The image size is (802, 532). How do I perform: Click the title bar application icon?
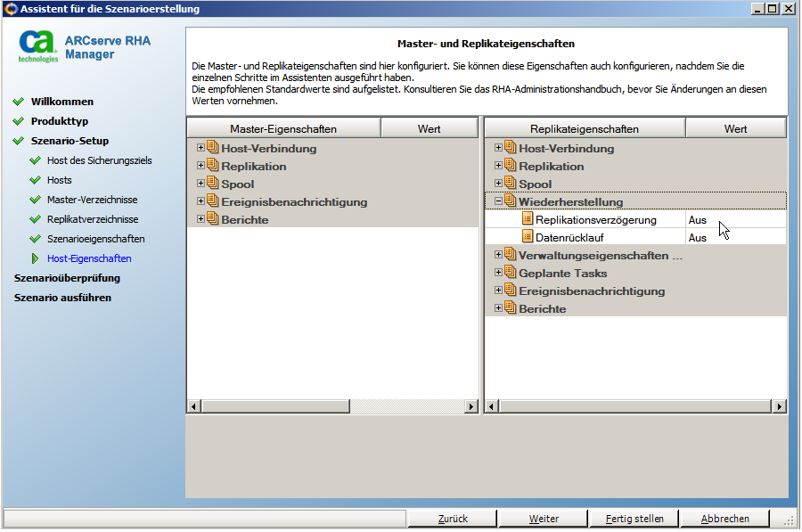click(x=10, y=9)
